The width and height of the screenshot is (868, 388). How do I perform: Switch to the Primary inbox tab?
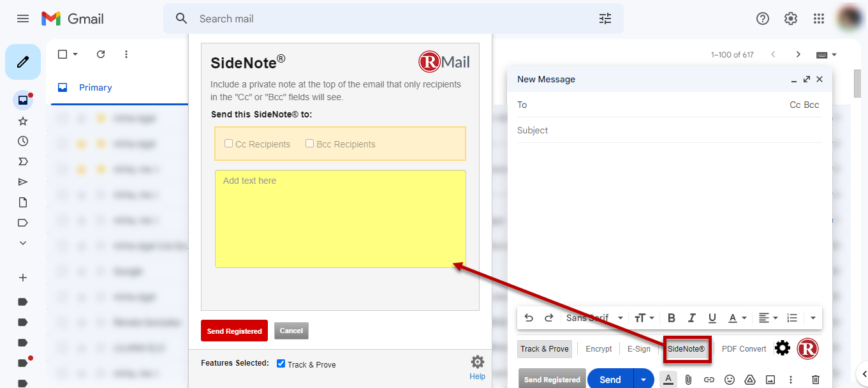point(96,87)
